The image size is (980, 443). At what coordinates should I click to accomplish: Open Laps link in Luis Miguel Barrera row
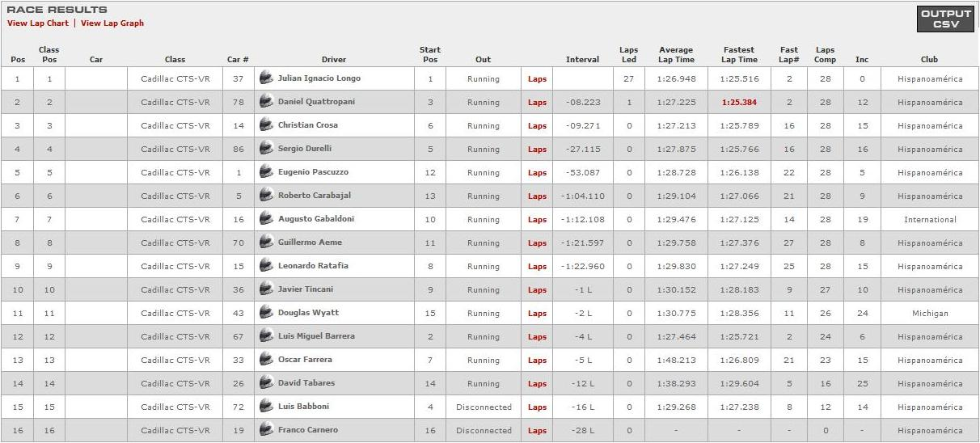pos(537,337)
